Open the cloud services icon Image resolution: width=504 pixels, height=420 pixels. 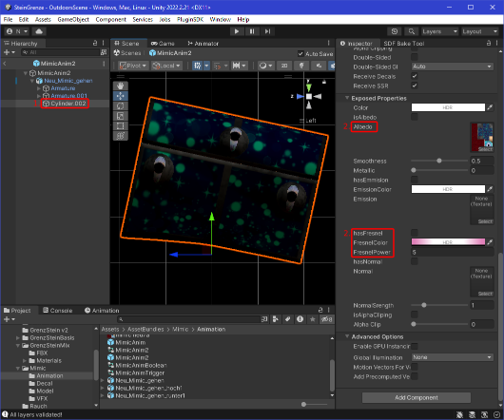(x=39, y=31)
